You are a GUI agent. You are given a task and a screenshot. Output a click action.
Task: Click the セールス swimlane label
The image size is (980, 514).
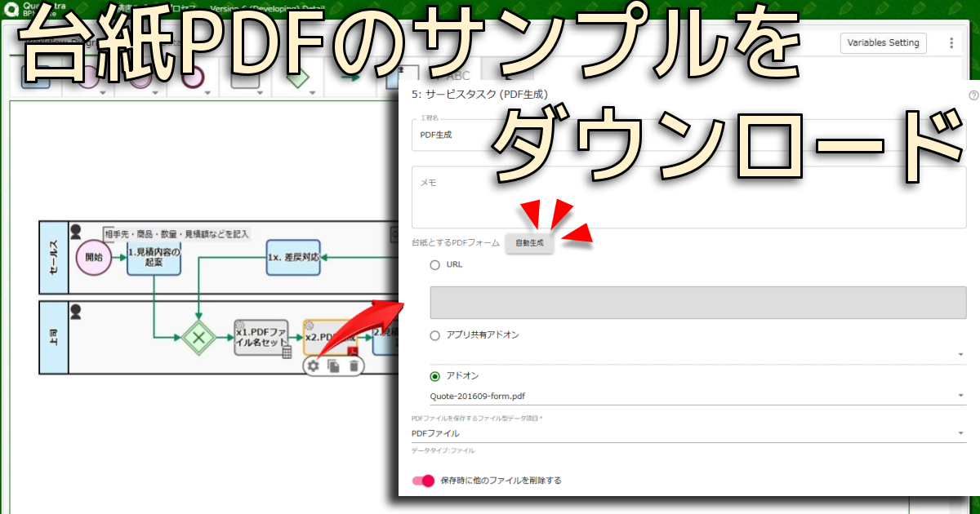point(54,258)
